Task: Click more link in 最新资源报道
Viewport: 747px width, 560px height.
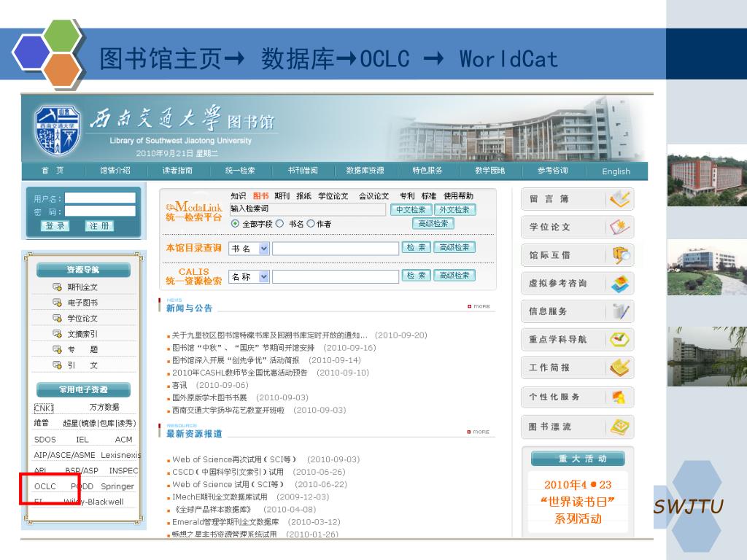Action: [x=479, y=432]
